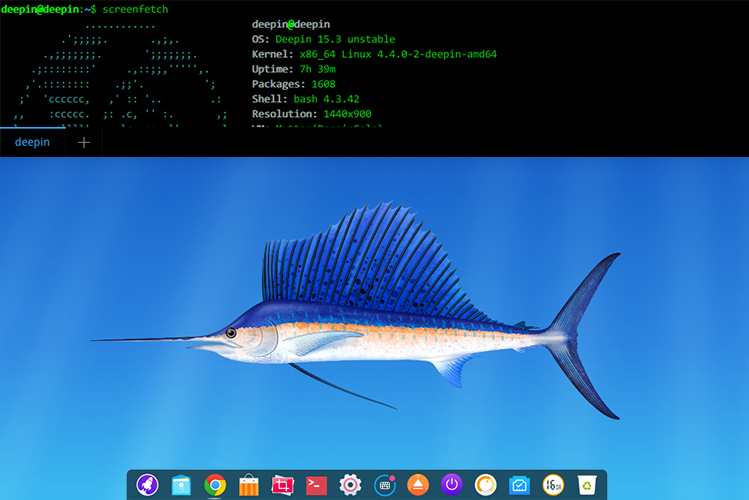The image size is (749, 500).
Task: Click the 'screenfetch' command text
Action: [135, 9]
